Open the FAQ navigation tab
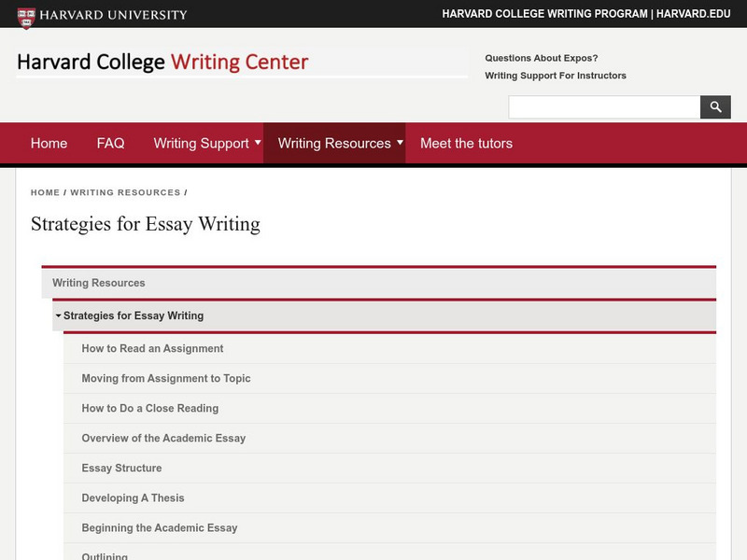The width and height of the screenshot is (747, 560). pyautogui.click(x=110, y=144)
